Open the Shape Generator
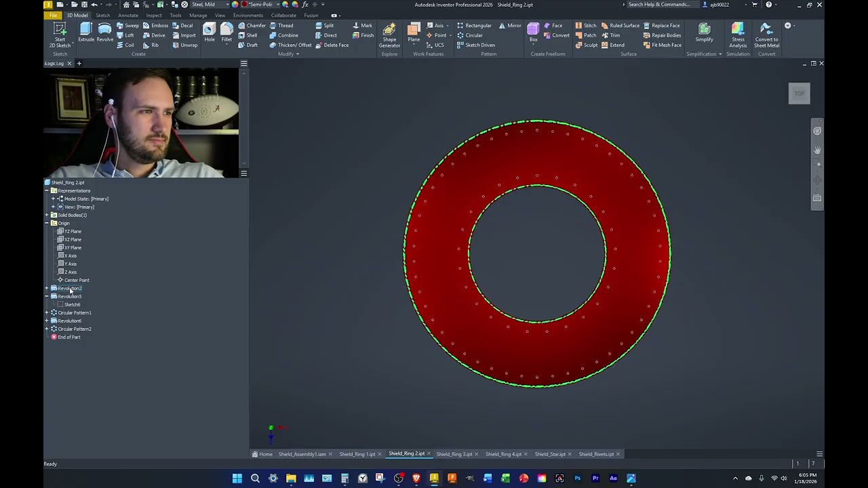 pos(389,35)
